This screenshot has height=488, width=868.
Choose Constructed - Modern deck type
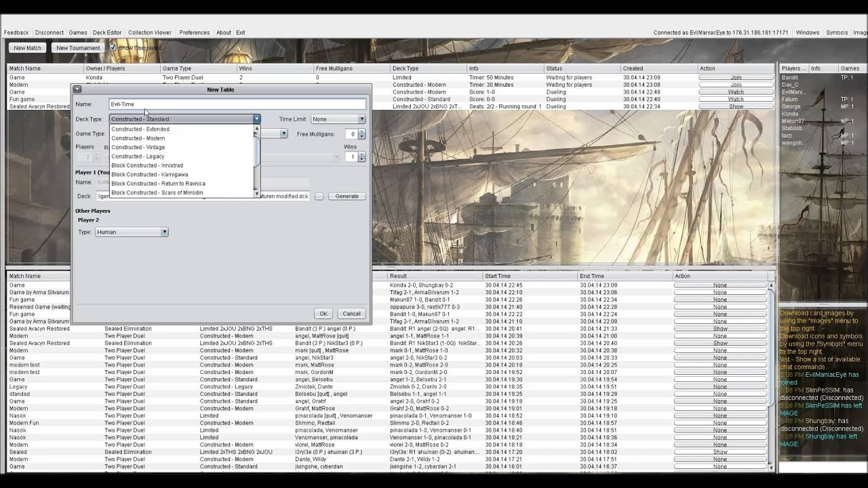point(182,138)
